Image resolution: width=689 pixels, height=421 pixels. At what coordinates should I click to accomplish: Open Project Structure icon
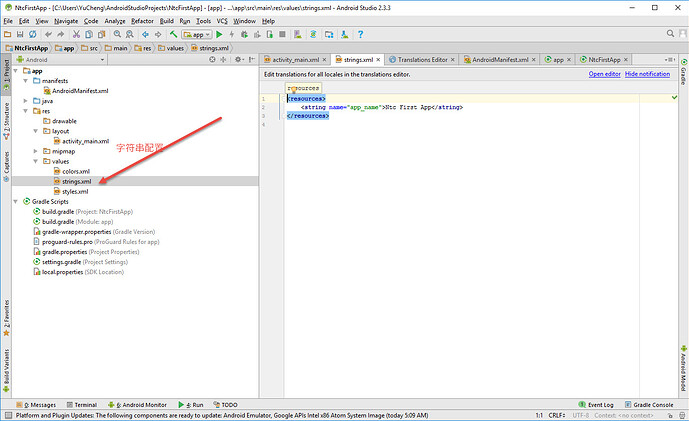(x=329, y=34)
